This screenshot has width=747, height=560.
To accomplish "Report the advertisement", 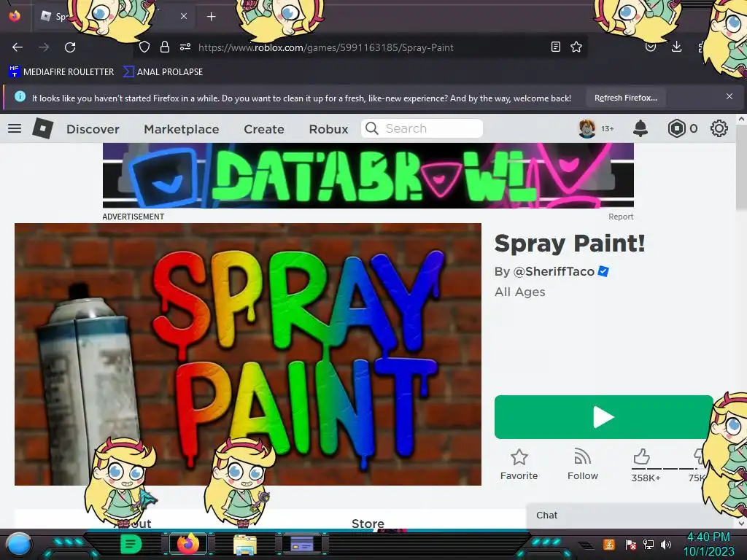I will 621,217.
